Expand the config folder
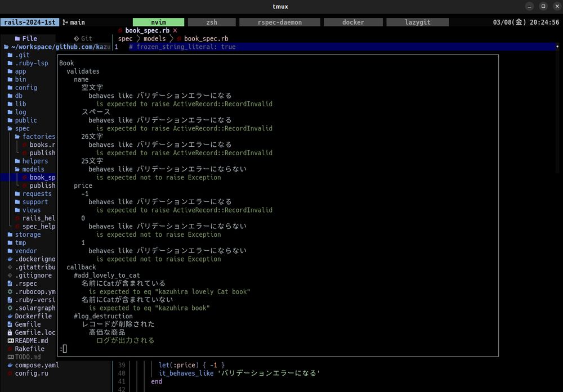Screen dimensions: 563x392 pyautogui.click(x=23, y=88)
